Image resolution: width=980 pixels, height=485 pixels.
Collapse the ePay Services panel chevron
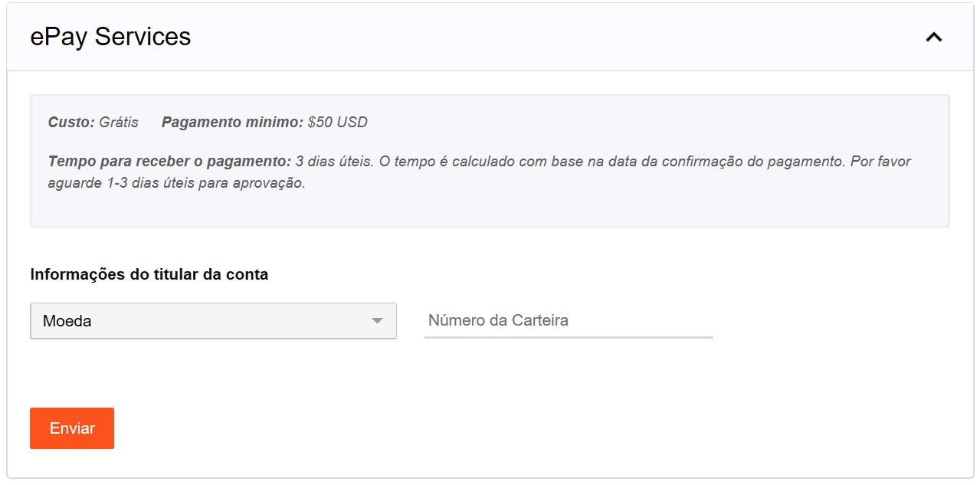[x=933, y=37]
